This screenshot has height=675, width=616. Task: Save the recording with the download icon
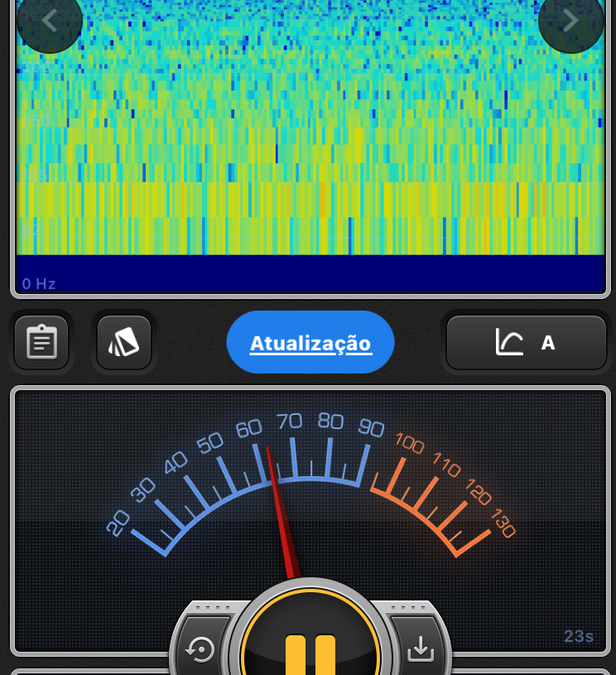click(421, 649)
